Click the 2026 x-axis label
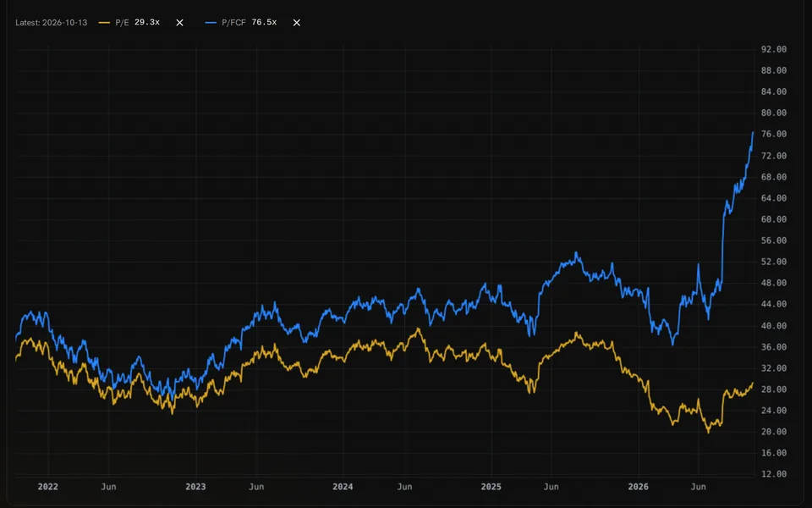 click(x=638, y=487)
